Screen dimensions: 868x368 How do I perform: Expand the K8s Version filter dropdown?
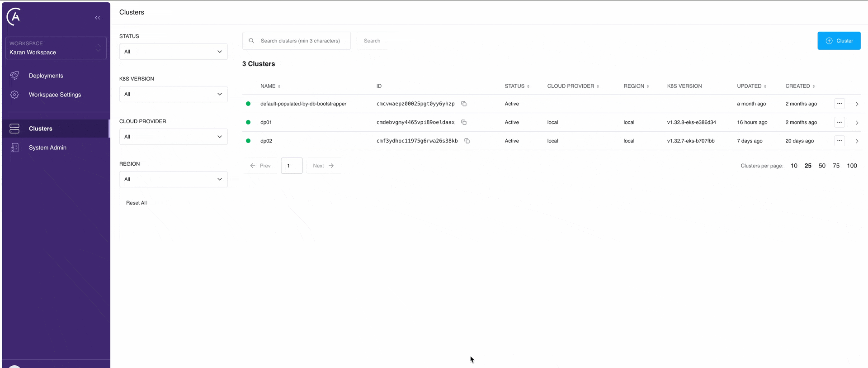point(173,94)
